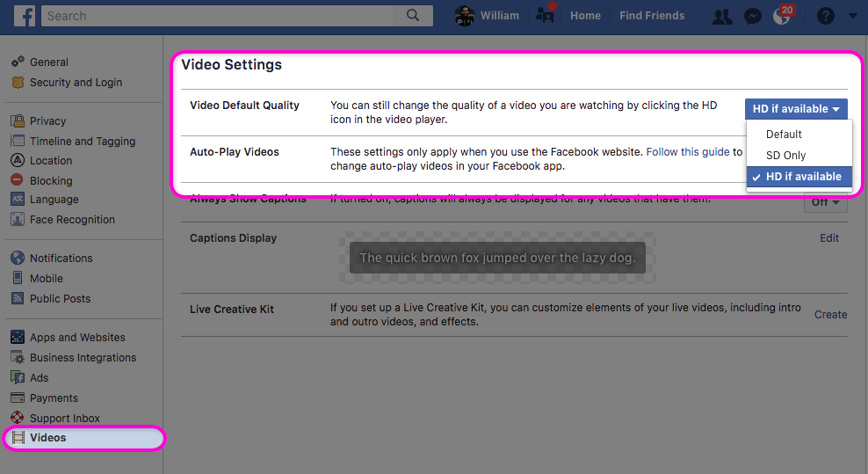868x474 pixels.
Task: Click the welcome dashboard icon beside Home
Action: [546, 13]
